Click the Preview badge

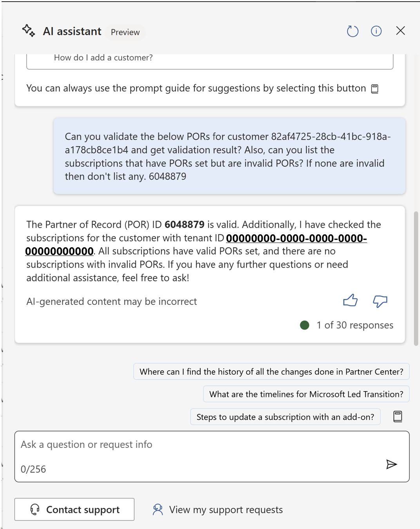[125, 32]
